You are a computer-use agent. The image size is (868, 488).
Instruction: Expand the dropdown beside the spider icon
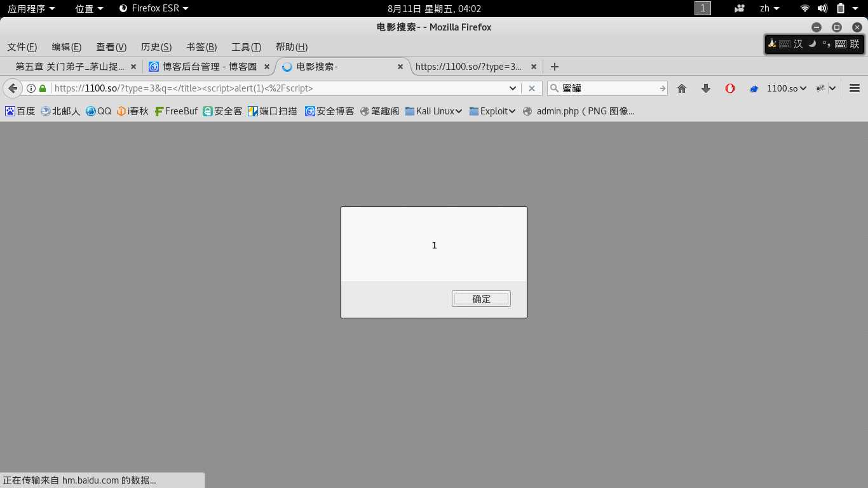coord(832,88)
